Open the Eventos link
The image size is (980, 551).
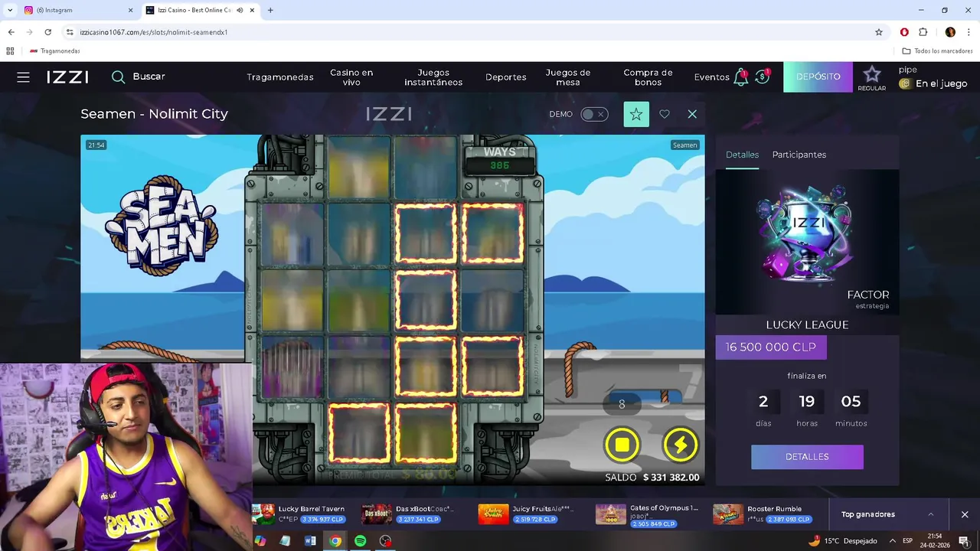pyautogui.click(x=711, y=77)
